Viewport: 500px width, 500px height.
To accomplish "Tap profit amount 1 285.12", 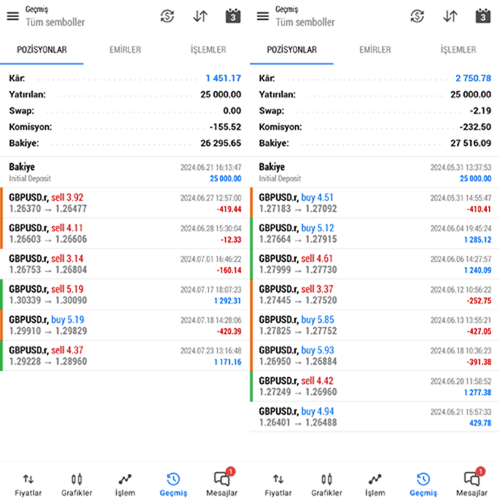I will coord(478,240).
